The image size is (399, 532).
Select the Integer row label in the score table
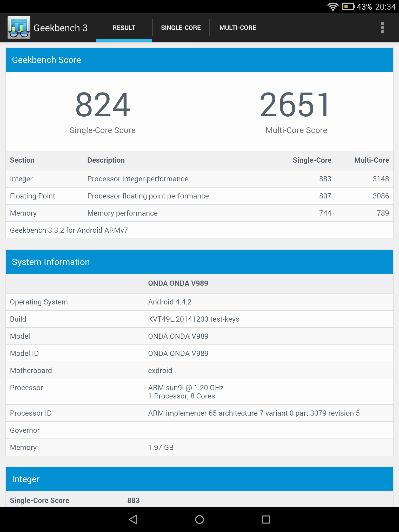[21, 179]
